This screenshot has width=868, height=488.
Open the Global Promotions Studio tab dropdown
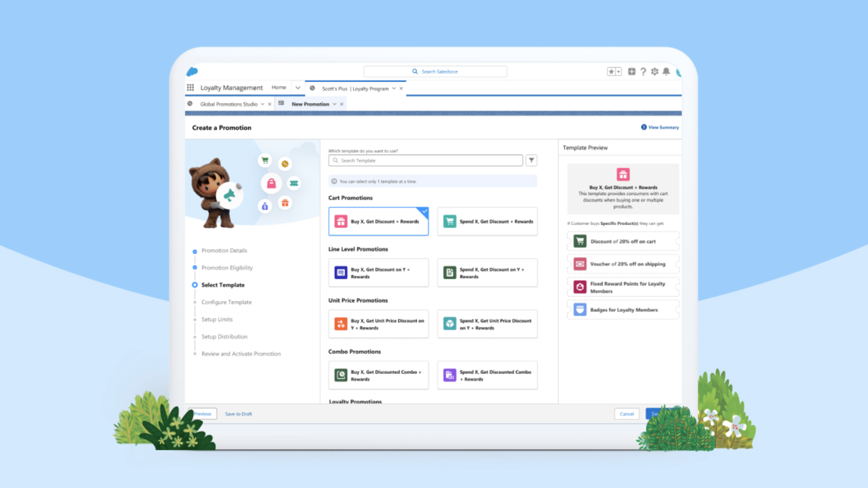click(x=263, y=104)
